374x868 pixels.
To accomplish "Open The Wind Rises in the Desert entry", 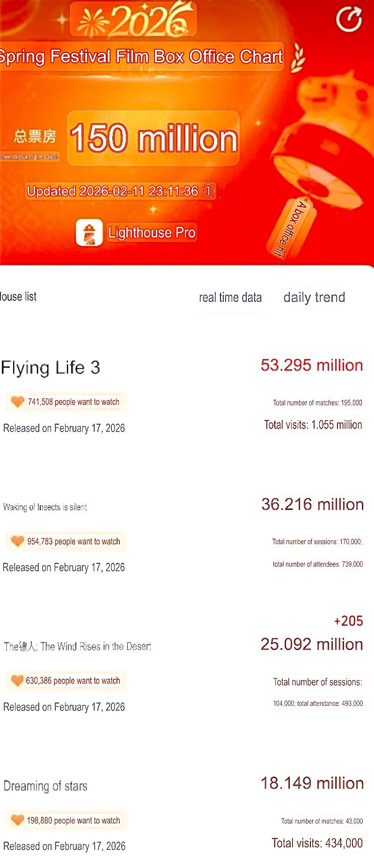I will click(x=78, y=646).
